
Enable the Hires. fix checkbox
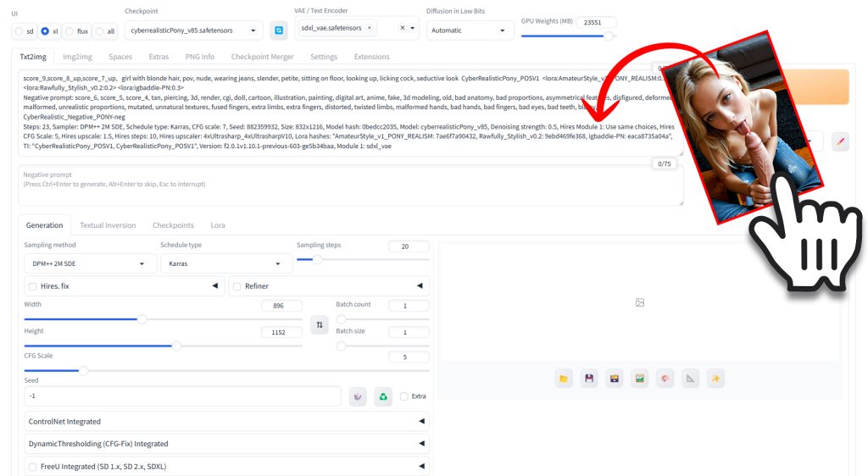(33, 286)
